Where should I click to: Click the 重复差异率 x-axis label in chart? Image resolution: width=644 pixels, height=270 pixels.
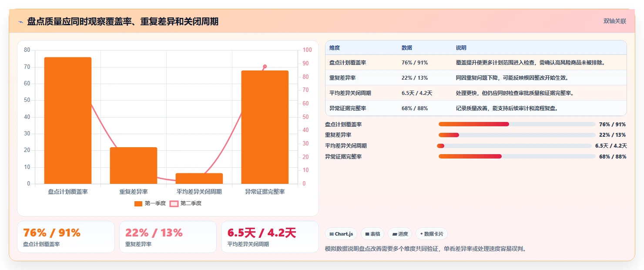tap(134, 192)
